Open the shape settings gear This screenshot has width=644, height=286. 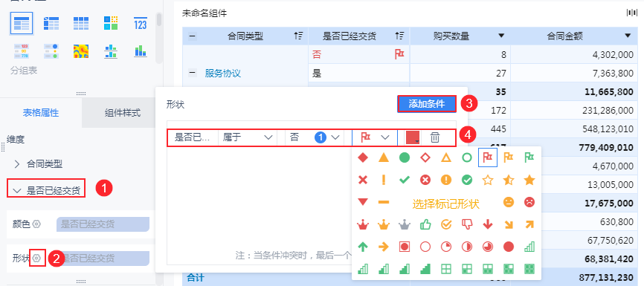[37, 258]
